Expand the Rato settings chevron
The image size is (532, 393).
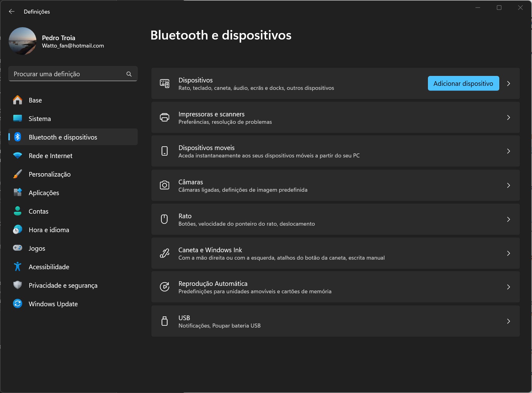508,219
